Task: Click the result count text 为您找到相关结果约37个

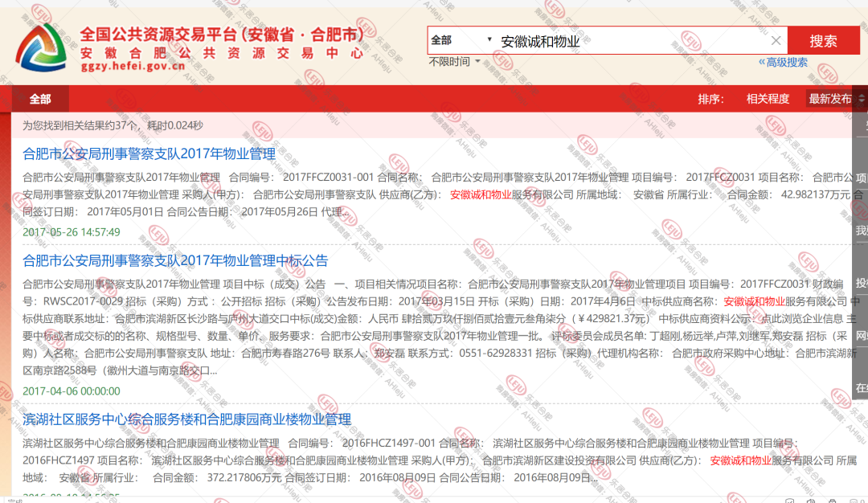Action: click(80, 125)
